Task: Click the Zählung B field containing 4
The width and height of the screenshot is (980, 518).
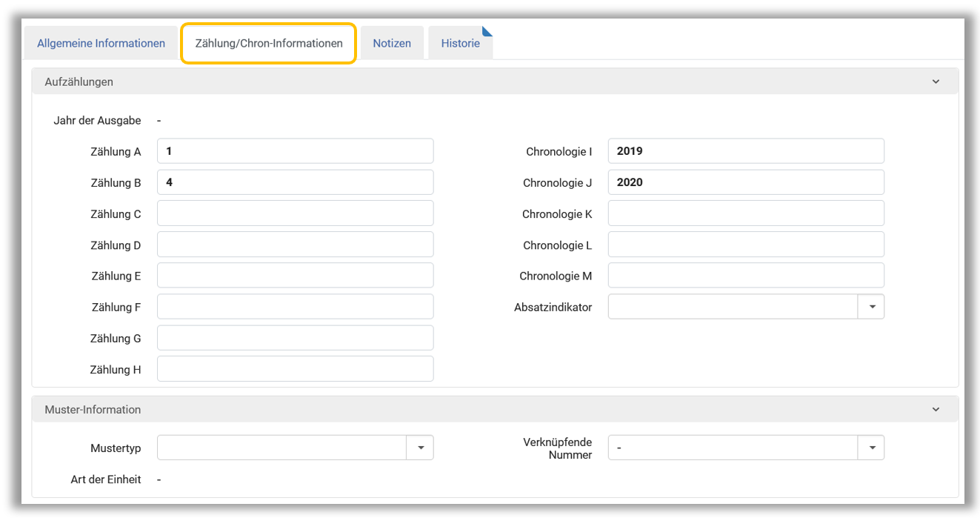Action: click(295, 182)
